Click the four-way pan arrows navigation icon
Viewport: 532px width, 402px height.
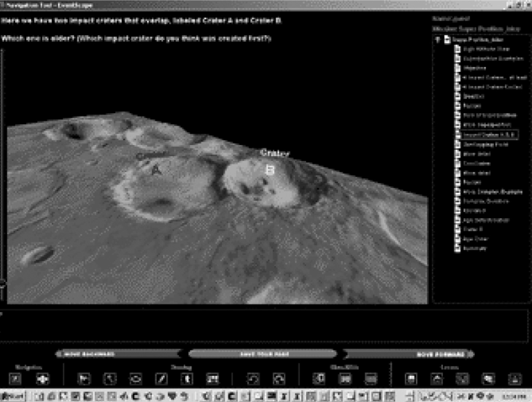[42, 379]
